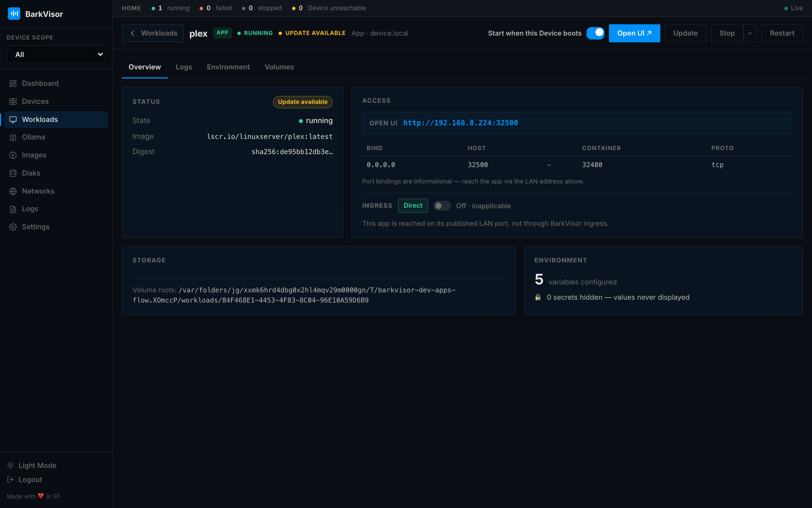Click the Update button
Screen dimensions: 812x508
(x=685, y=33)
